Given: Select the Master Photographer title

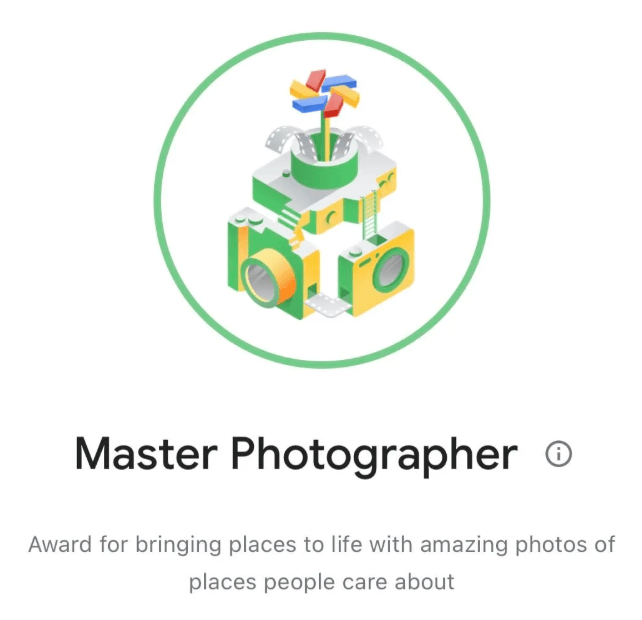Looking at the screenshot, I should tap(296, 454).
